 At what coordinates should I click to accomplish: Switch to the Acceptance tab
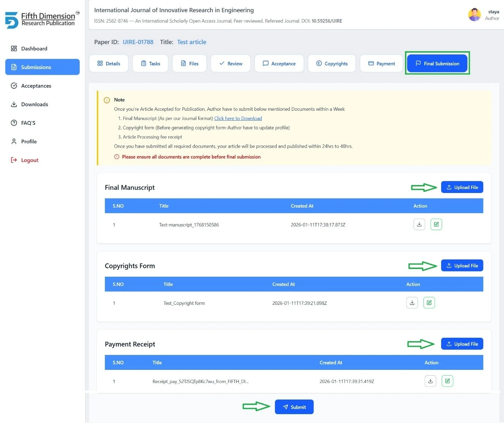[279, 64]
